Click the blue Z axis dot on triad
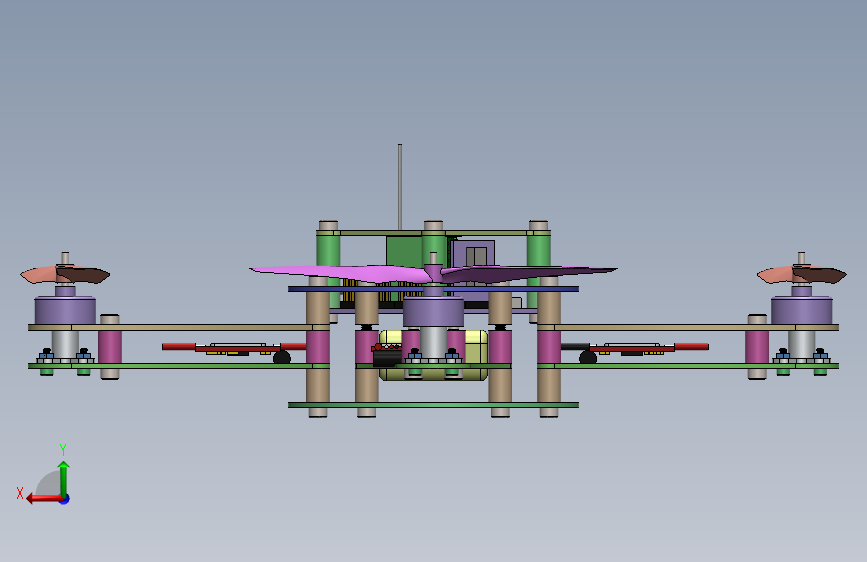 click(x=65, y=499)
